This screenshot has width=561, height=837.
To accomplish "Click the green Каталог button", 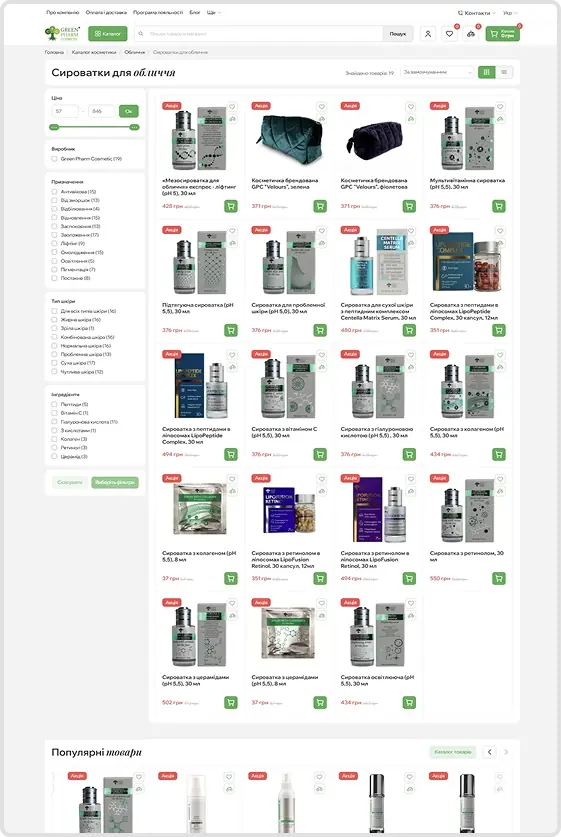I will 108,34.
